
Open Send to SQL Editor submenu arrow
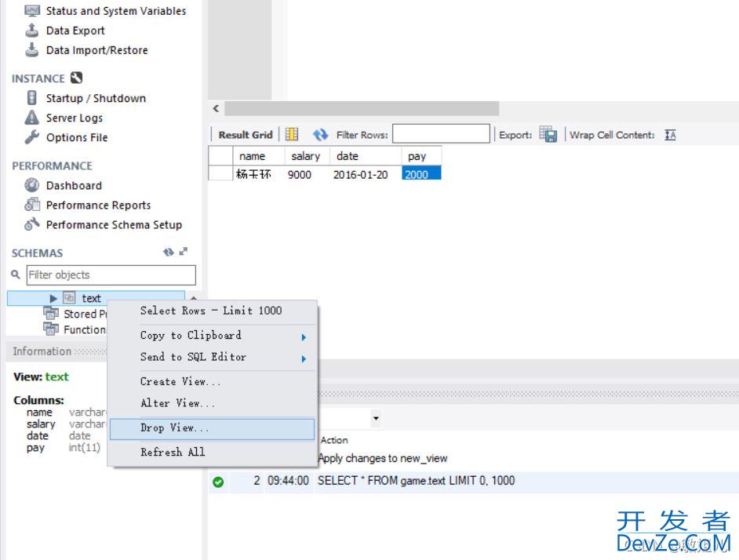coord(304,358)
